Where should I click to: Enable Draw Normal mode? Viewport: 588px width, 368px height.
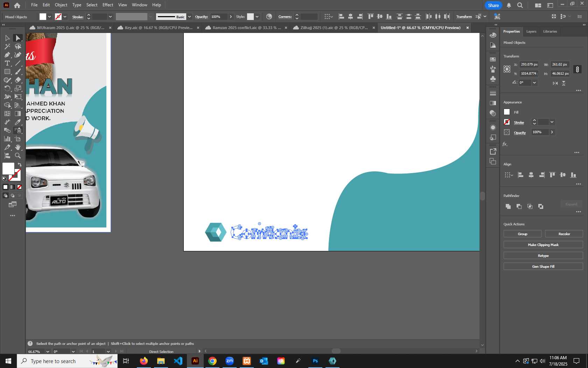point(5,196)
